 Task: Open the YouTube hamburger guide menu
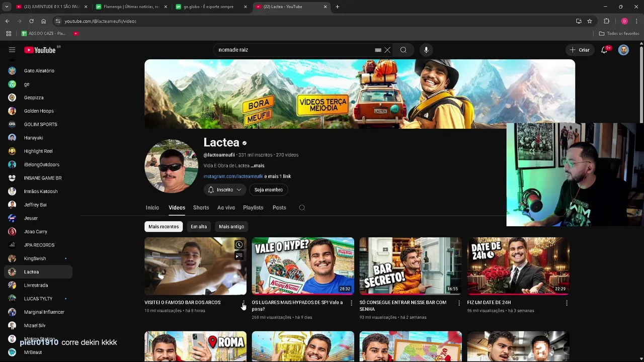point(12,50)
